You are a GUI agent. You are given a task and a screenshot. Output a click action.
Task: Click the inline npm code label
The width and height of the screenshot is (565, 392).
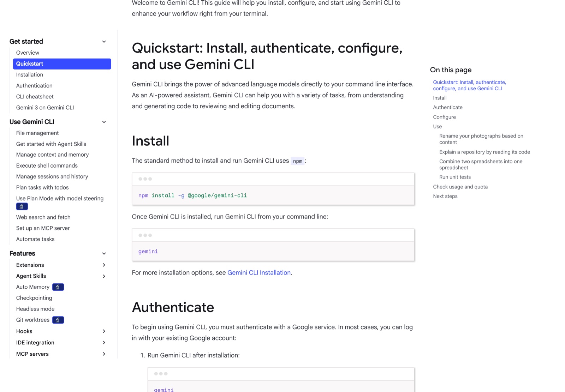click(x=298, y=161)
